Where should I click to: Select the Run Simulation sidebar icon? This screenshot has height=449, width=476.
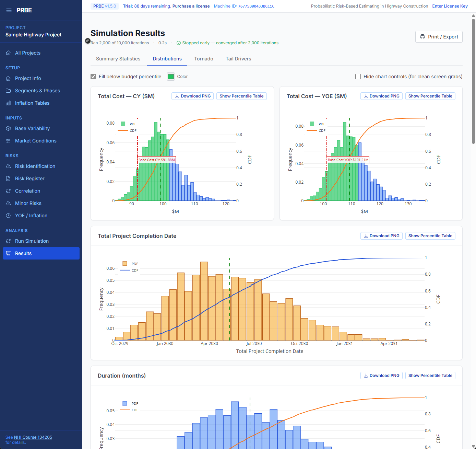8,241
